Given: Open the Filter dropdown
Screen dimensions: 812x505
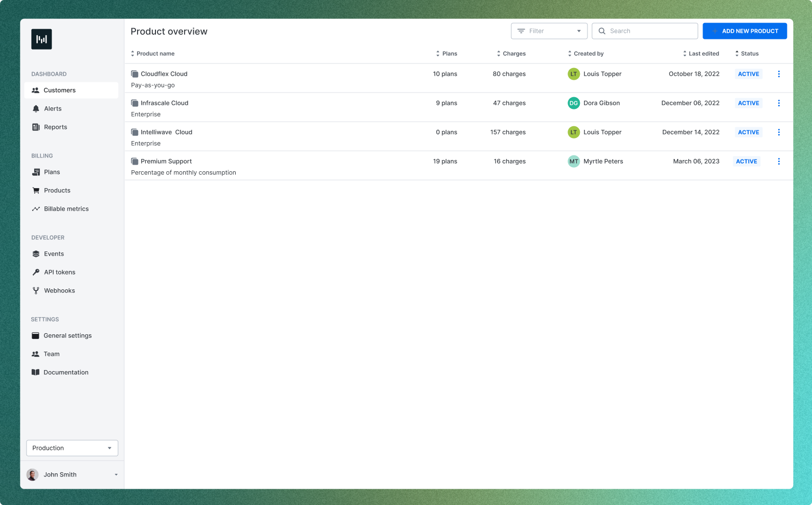Looking at the screenshot, I should [x=549, y=31].
